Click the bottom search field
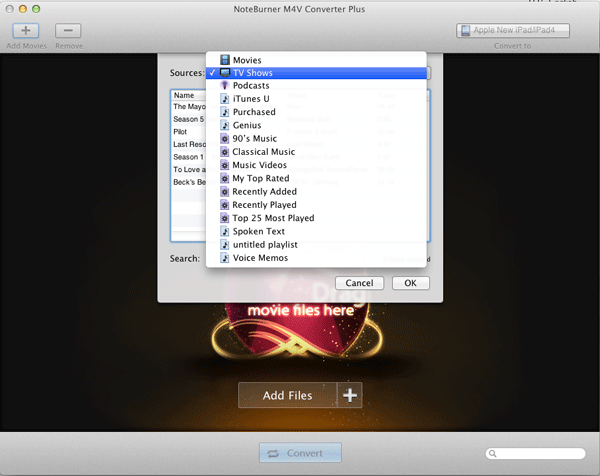Image resolution: width=600 pixels, height=476 pixels. point(535,453)
